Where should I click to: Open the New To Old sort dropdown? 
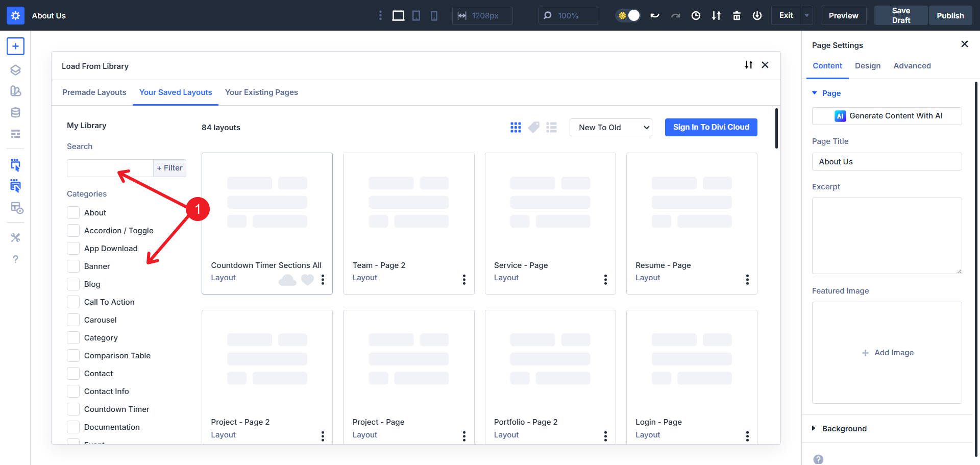coord(610,127)
